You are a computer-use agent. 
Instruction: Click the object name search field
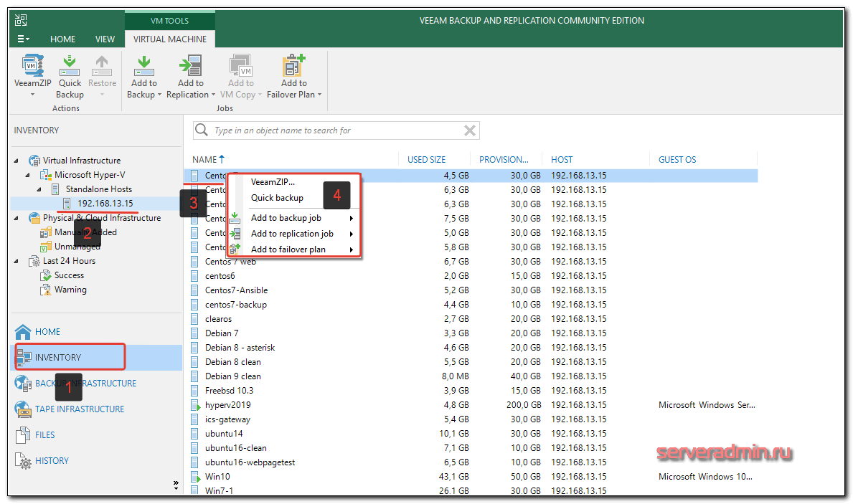coord(330,130)
